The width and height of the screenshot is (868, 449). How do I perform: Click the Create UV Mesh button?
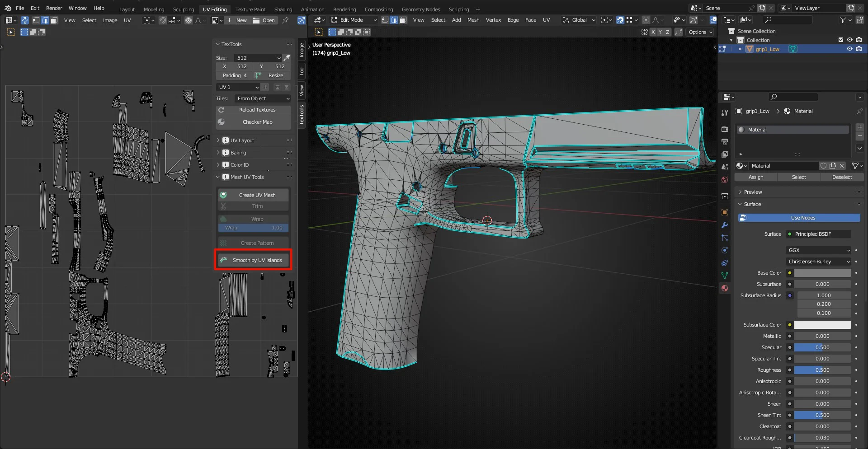(x=253, y=195)
